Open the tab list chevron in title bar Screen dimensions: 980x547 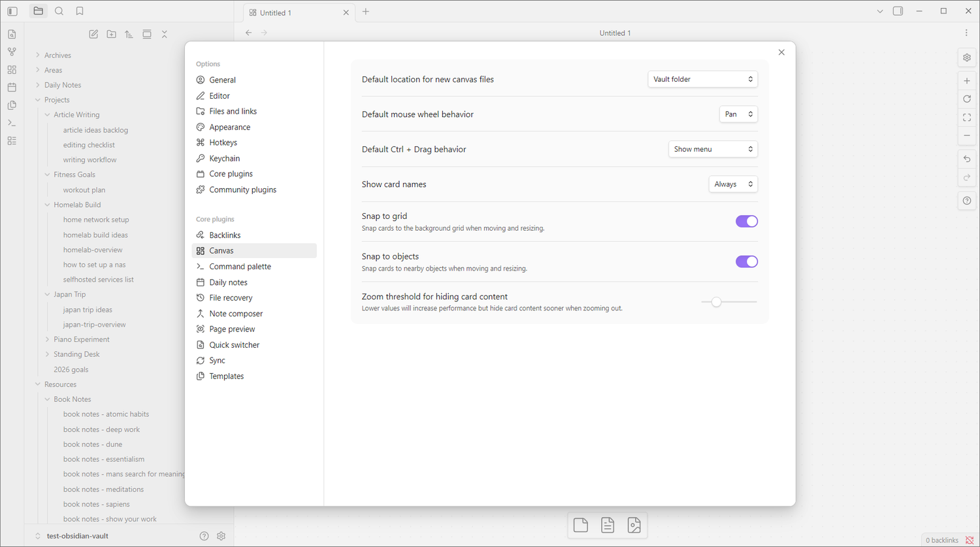pos(879,11)
